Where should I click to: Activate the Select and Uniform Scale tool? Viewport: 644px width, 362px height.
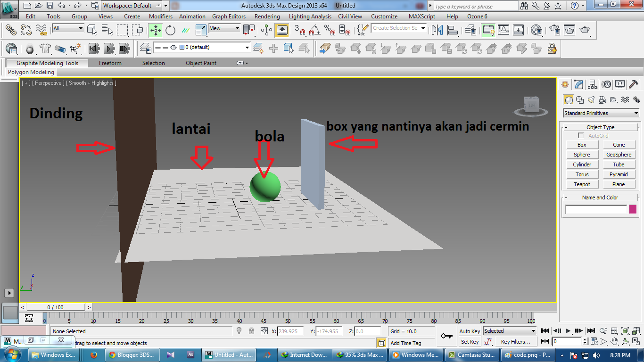200,30
